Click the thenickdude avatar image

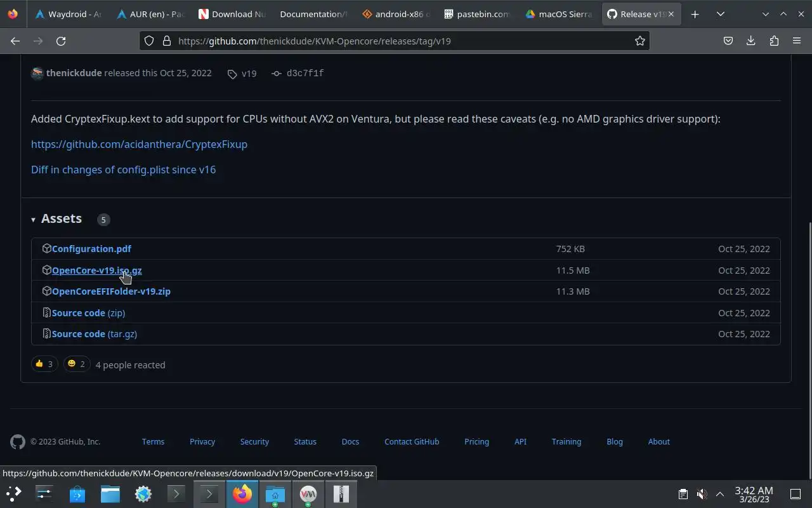pos(37,73)
